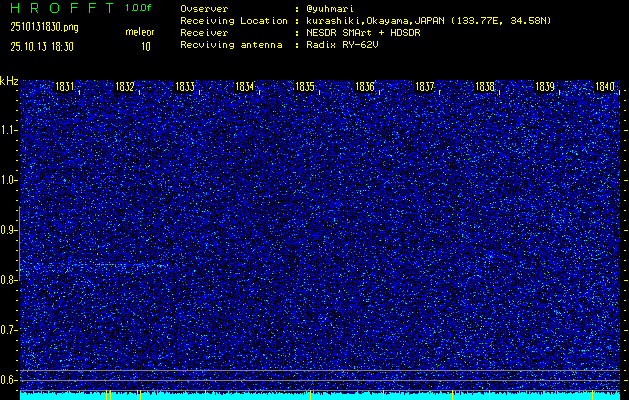Select the 1835 time marker
Image resolution: width=629 pixels, height=400 pixels.
(x=305, y=87)
